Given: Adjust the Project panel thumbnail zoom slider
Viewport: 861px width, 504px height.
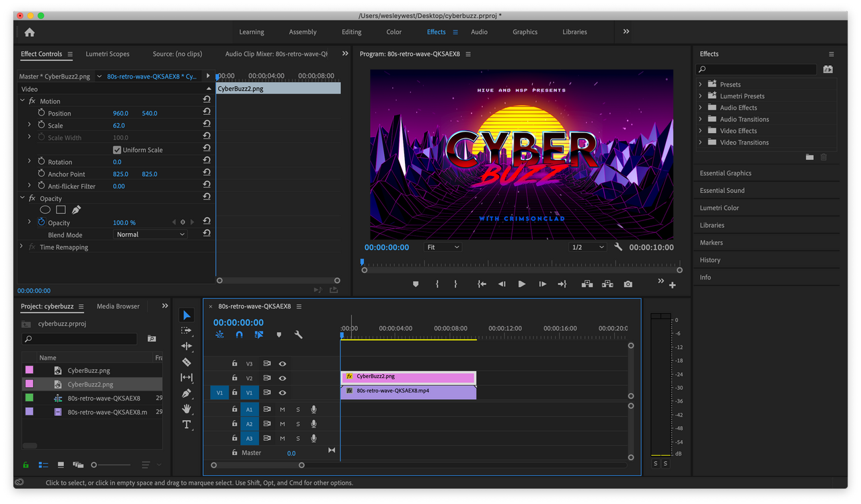Looking at the screenshot, I should 111,464.
